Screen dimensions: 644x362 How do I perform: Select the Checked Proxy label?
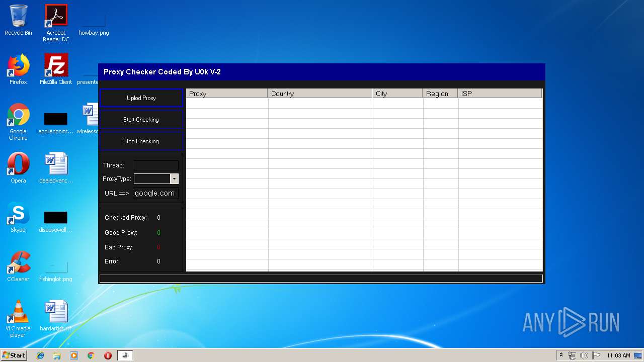click(x=126, y=218)
